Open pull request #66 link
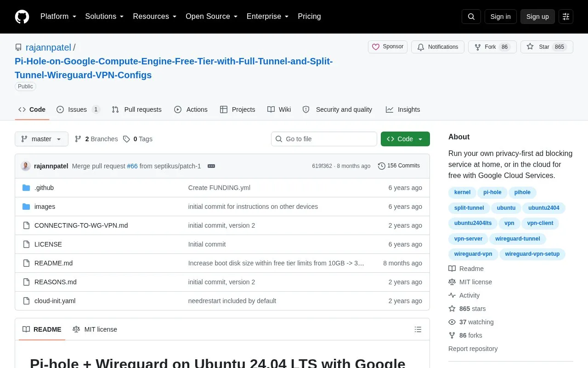 [132, 166]
